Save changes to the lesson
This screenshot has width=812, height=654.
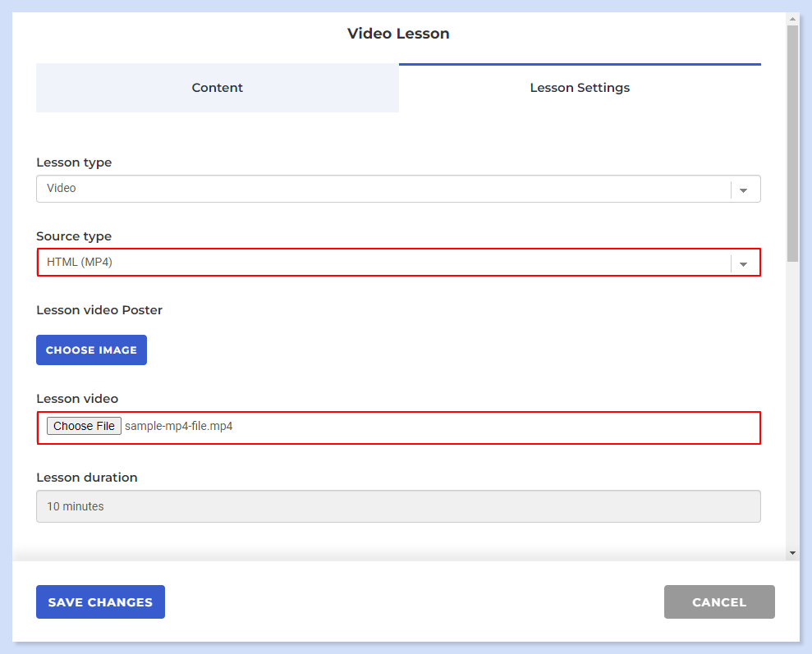pyautogui.click(x=100, y=601)
